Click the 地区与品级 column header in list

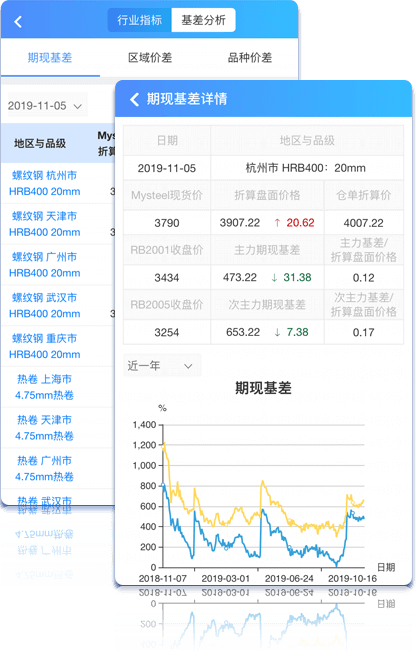(x=40, y=143)
